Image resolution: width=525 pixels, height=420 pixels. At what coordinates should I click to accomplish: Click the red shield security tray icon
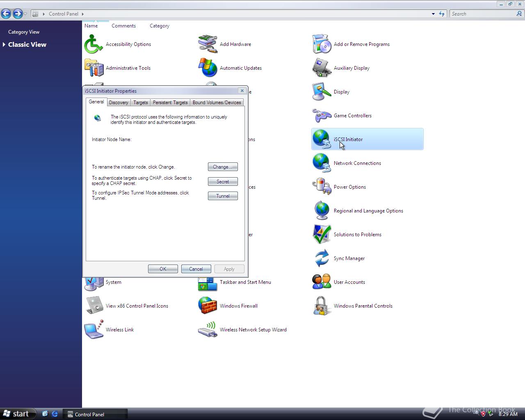point(483,414)
